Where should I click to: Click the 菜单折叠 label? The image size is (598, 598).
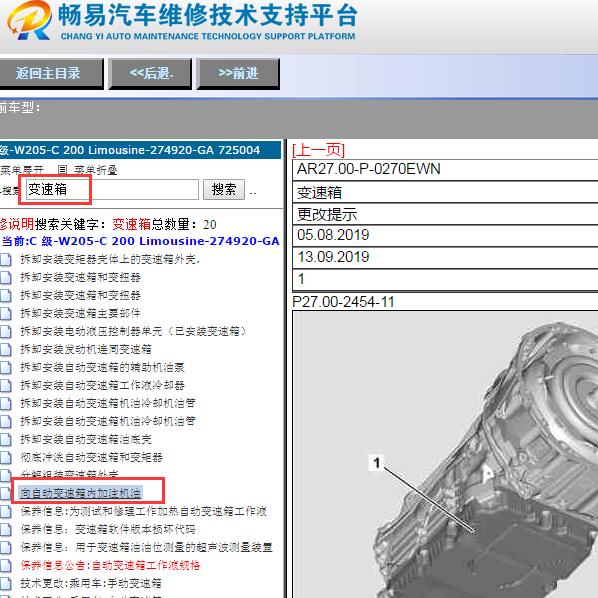[95, 170]
